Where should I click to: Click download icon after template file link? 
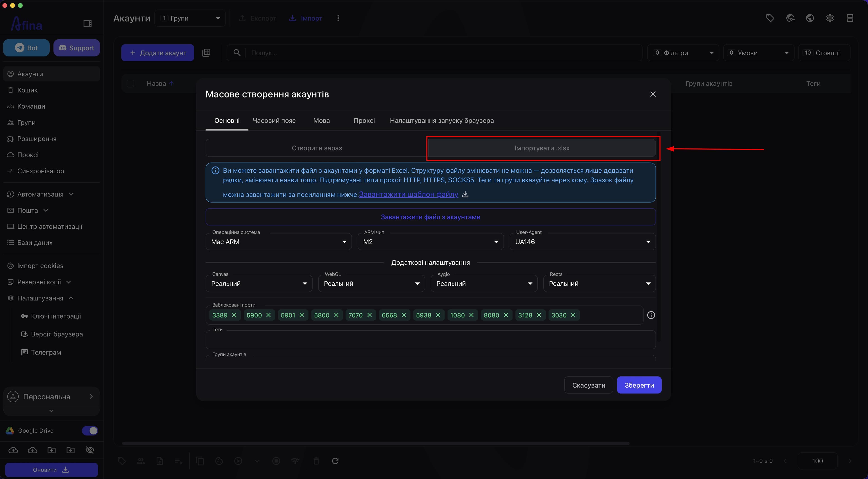(465, 194)
